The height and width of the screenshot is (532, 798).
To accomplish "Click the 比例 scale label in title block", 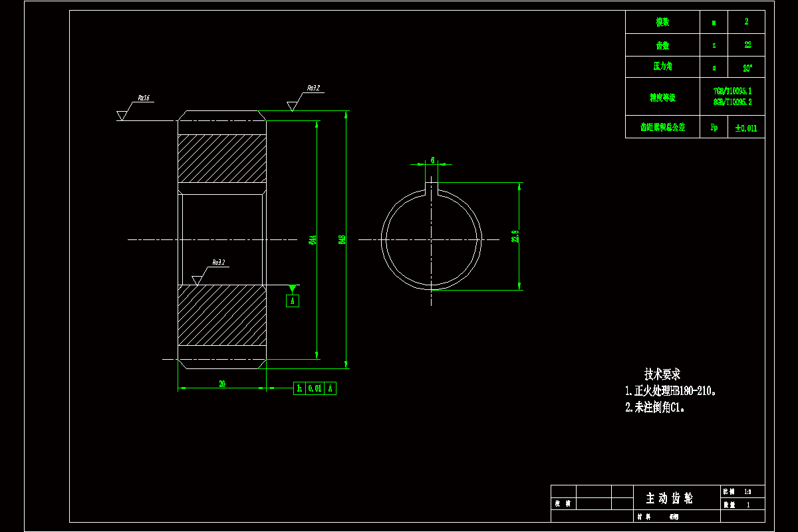I will click(x=729, y=492).
